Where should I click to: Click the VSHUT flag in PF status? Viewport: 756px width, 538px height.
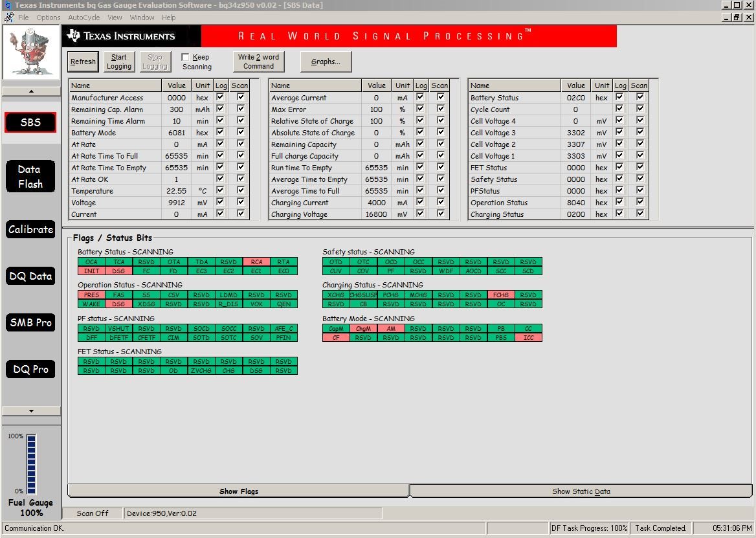click(118, 329)
